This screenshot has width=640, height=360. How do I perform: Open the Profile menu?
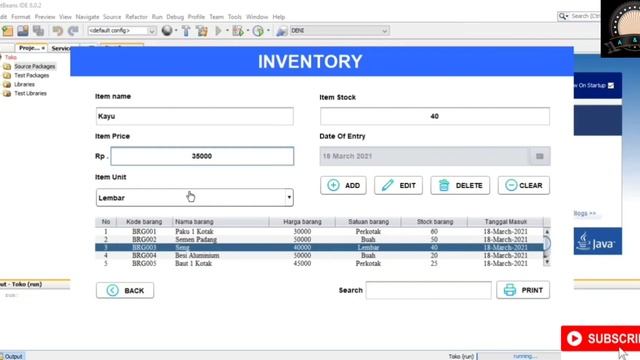196,17
